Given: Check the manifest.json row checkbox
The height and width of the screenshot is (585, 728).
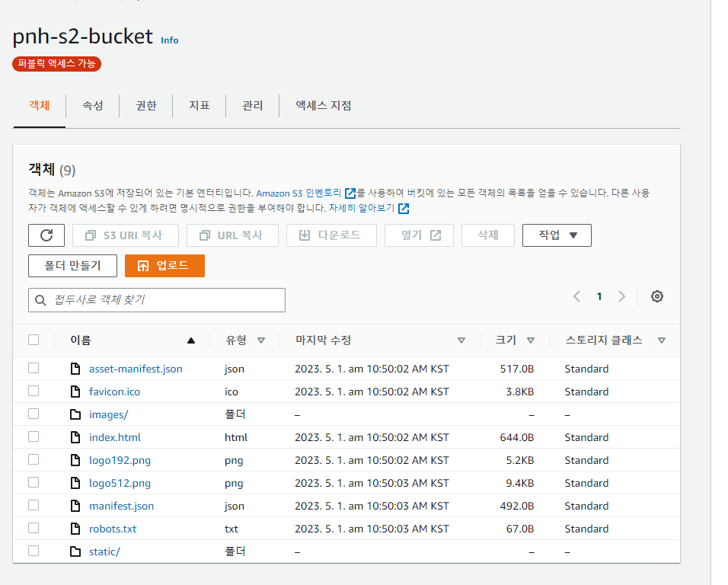Looking at the screenshot, I should pyautogui.click(x=34, y=505).
